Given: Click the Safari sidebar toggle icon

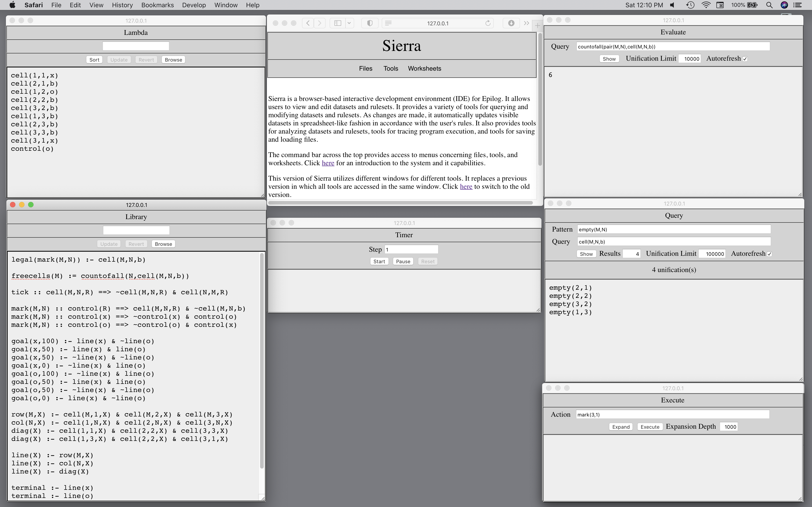Looking at the screenshot, I should pyautogui.click(x=338, y=23).
